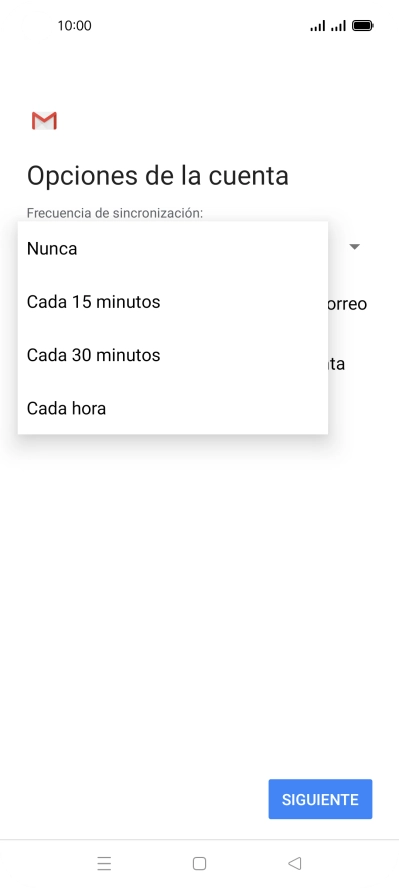Set sync frequency to "Cada hora"
Image resolution: width=399 pixels, height=888 pixels.
point(173,408)
